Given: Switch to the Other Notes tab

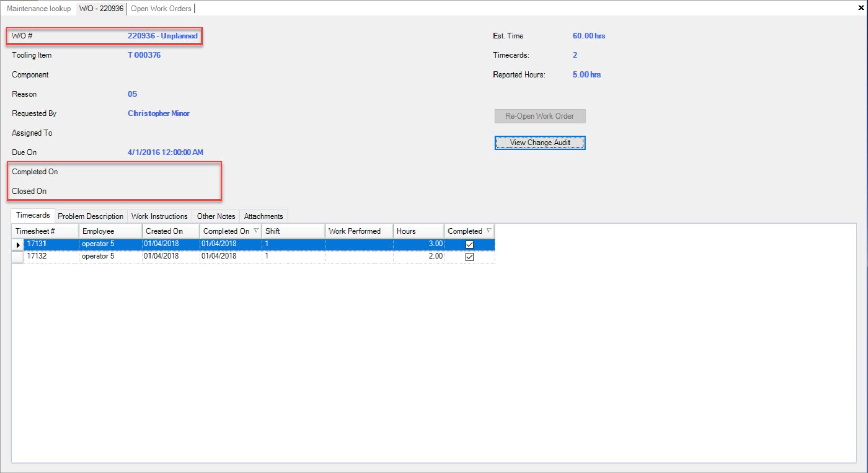Looking at the screenshot, I should click(216, 216).
